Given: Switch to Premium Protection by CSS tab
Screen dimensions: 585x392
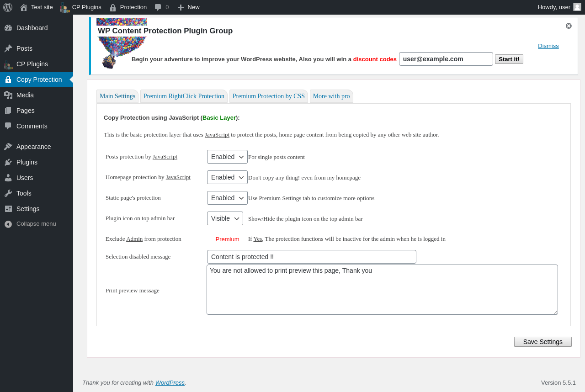Looking at the screenshot, I should point(269,96).
